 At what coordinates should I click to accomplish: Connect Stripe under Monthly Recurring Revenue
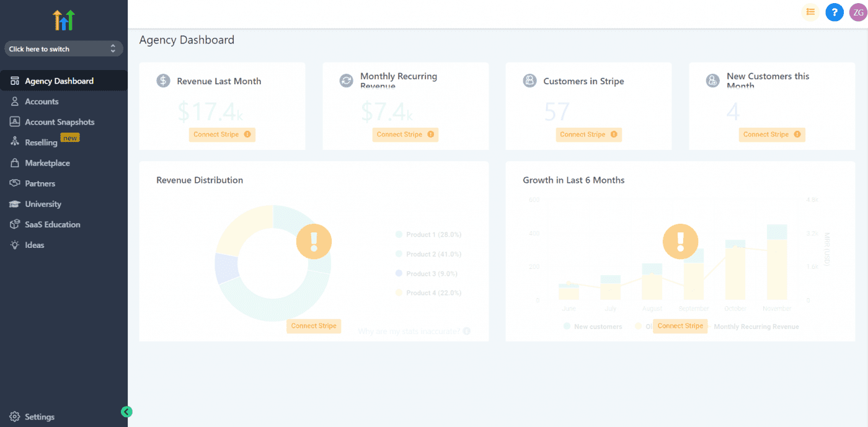click(x=405, y=134)
